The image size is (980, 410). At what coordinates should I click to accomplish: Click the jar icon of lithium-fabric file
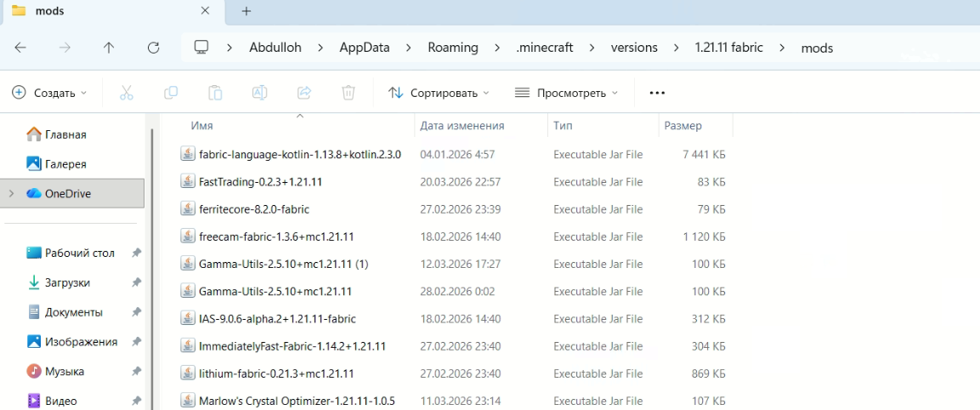[187, 373]
